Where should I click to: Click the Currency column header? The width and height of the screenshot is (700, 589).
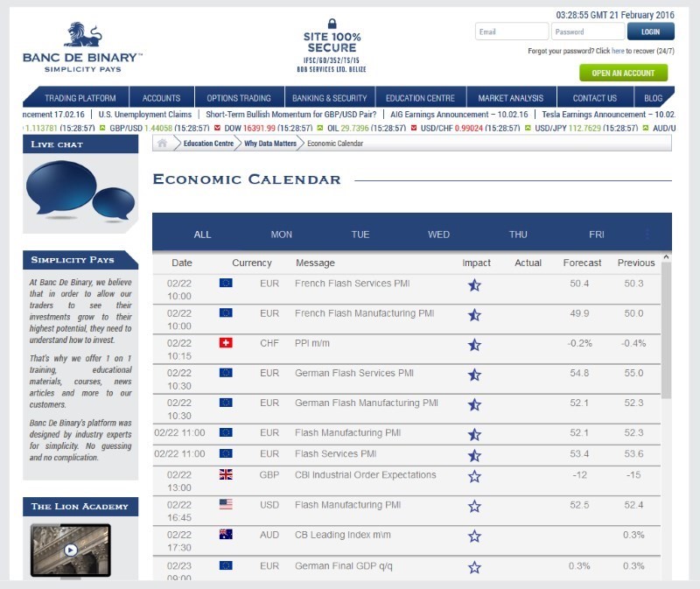[252, 263]
